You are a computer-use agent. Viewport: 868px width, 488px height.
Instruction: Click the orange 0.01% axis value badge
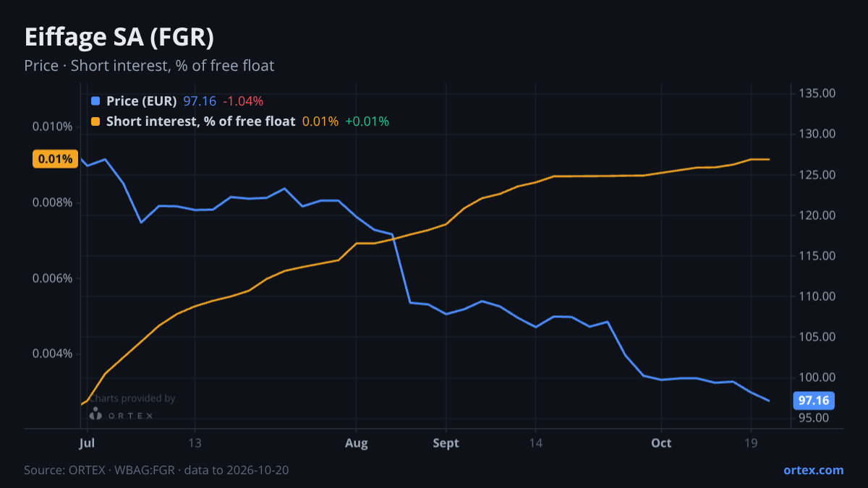point(55,159)
